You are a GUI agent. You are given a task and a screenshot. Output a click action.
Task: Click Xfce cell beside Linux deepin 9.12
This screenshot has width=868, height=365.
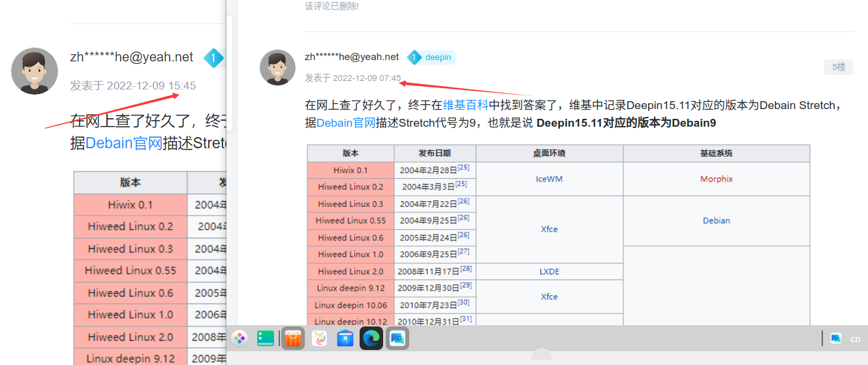550,296
